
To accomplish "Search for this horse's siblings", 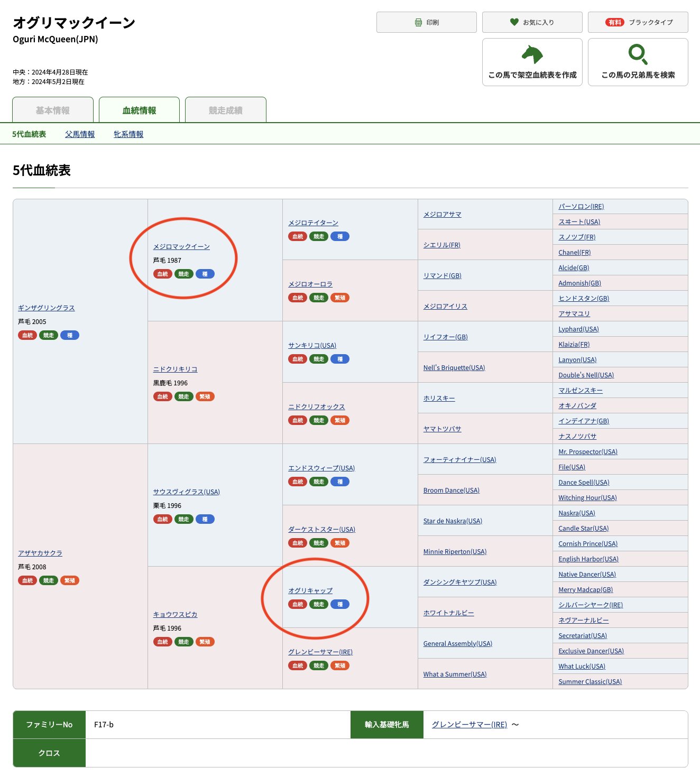I will (638, 62).
